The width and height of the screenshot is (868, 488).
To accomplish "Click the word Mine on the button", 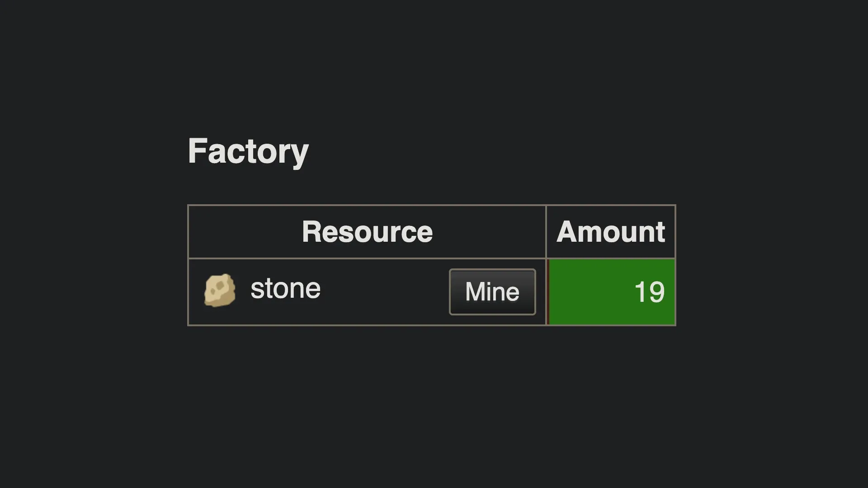I will [x=492, y=292].
